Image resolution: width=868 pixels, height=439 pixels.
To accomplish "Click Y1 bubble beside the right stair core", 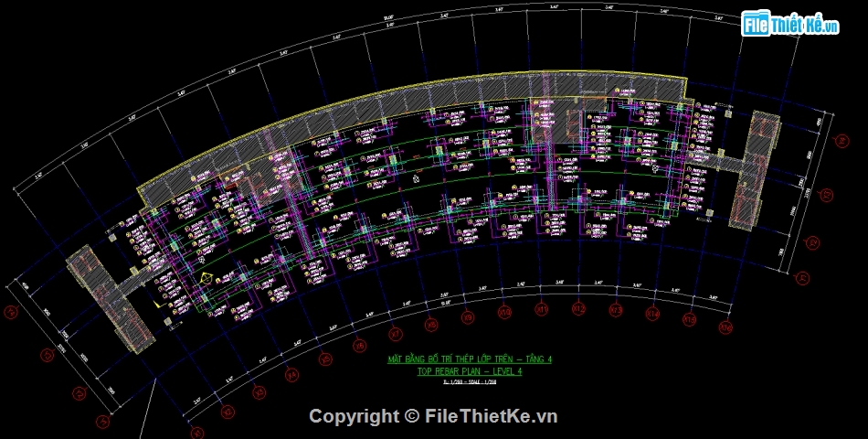I will click(x=802, y=278).
